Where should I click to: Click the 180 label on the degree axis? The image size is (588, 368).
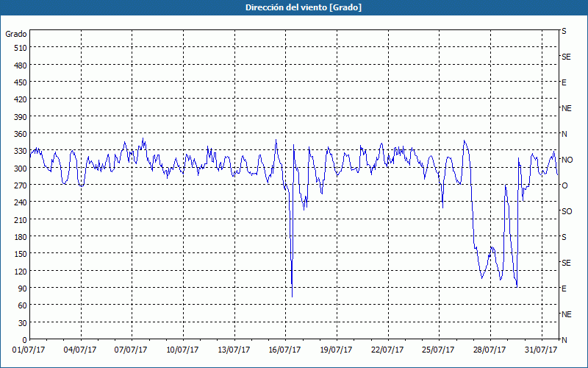click(x=21, y=237)
